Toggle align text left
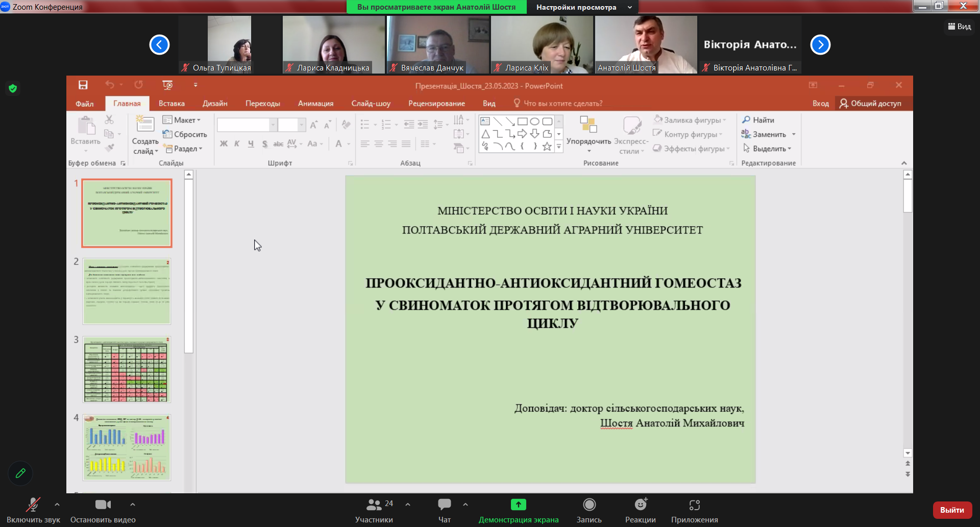The height and width of the screenshot is (527, 980). (365, 144)
